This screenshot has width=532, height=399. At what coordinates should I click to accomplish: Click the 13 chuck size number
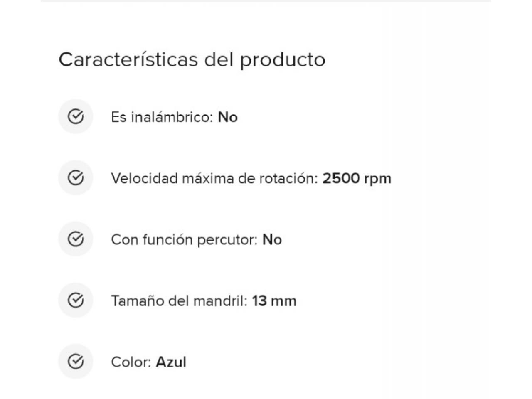pos(259,301)
